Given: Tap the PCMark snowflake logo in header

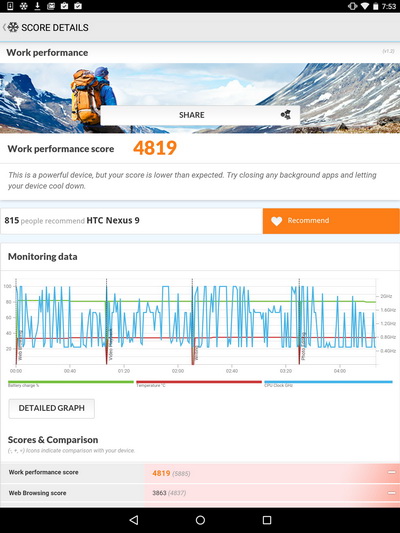Looking at the screenshot, I should coord(13,27).
